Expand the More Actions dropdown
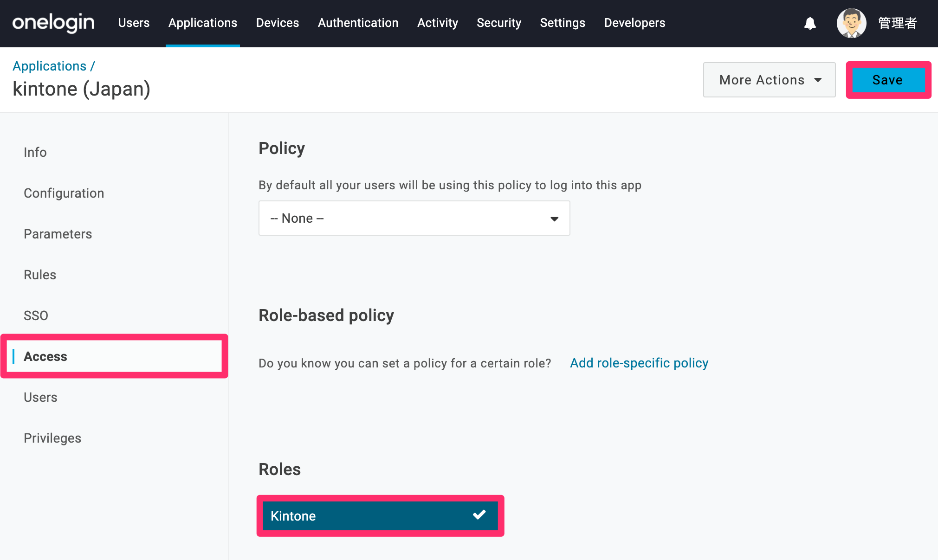The width and height of the screenshot is (938, 560). coord(770,80)
